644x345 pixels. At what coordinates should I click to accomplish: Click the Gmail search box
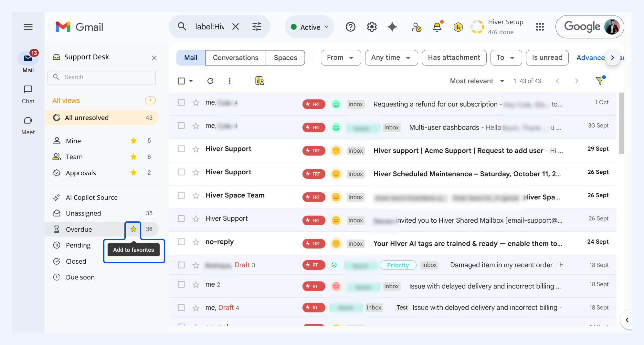pyautogui.click(x=209, y=26)
